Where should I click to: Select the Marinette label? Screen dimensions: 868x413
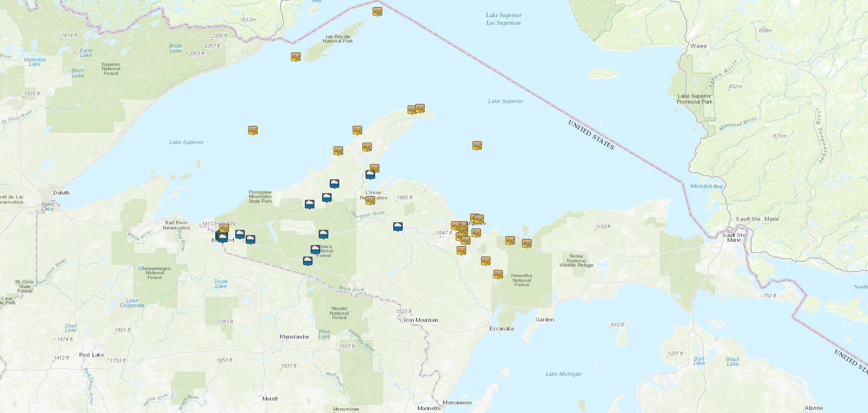429,408
